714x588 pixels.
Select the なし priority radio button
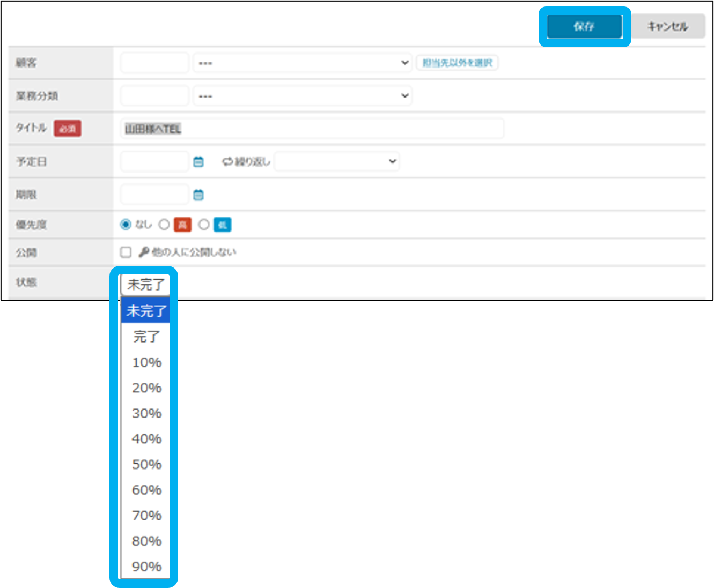pos(126,225)
